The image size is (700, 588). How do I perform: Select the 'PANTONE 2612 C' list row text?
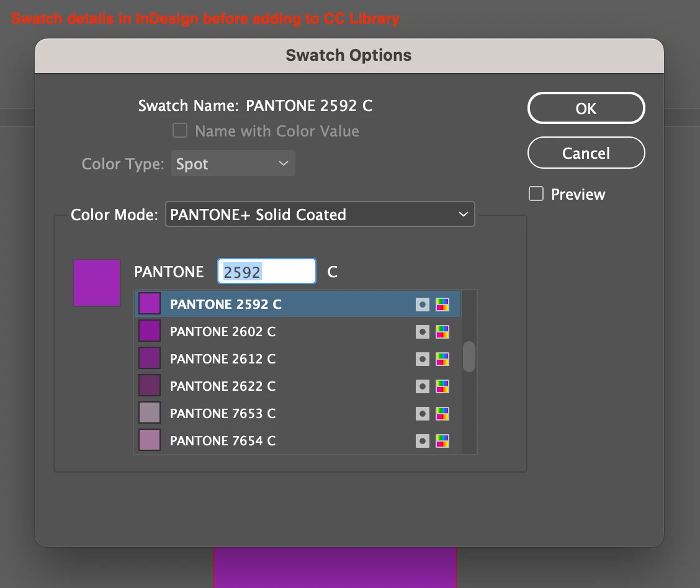coord(223,359)
